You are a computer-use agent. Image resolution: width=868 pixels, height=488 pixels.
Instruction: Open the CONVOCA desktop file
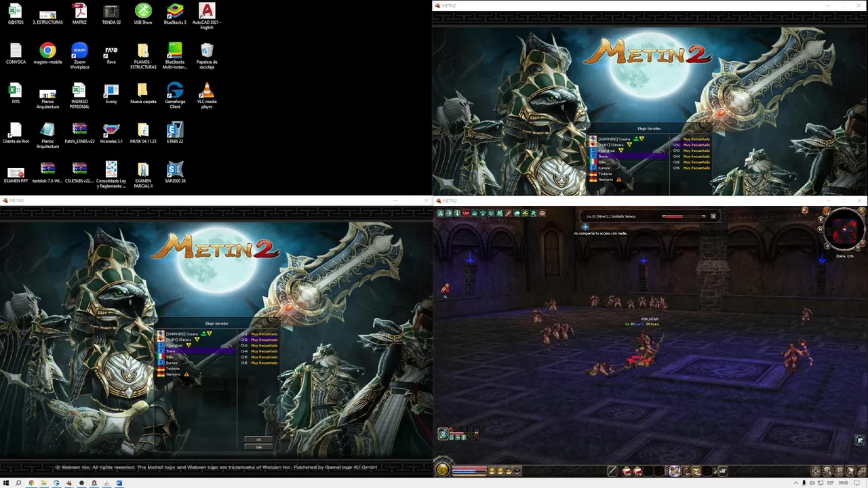tap(16, 54)
